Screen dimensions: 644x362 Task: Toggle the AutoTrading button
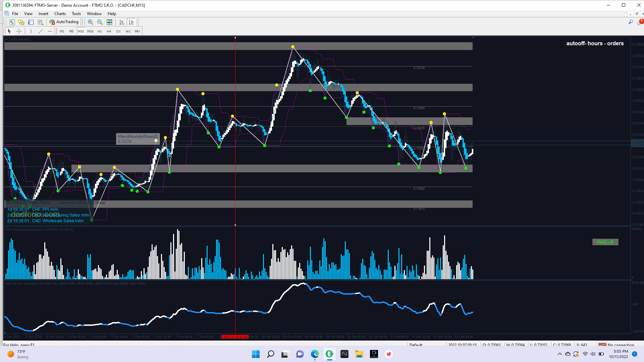click(64, 22)
